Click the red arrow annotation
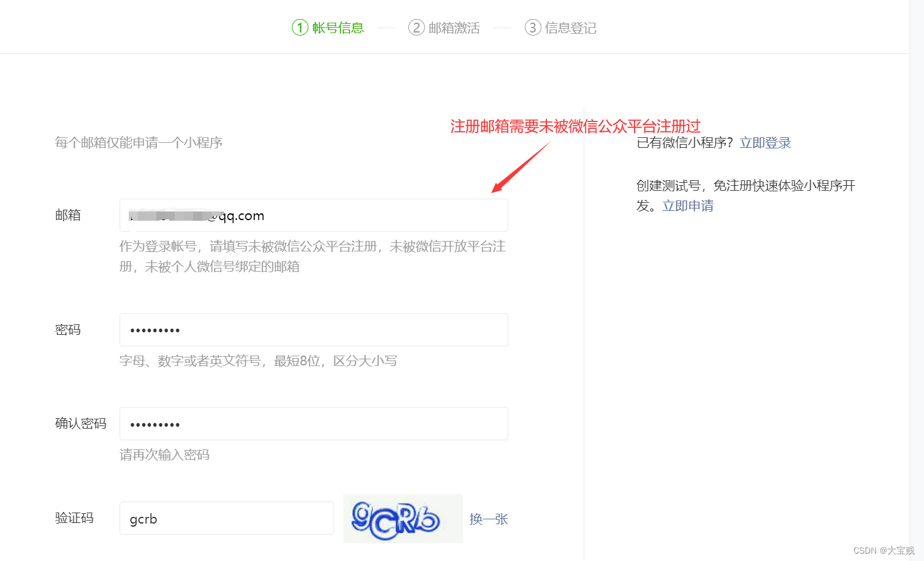924x561 pixels. tap(521, 167)
